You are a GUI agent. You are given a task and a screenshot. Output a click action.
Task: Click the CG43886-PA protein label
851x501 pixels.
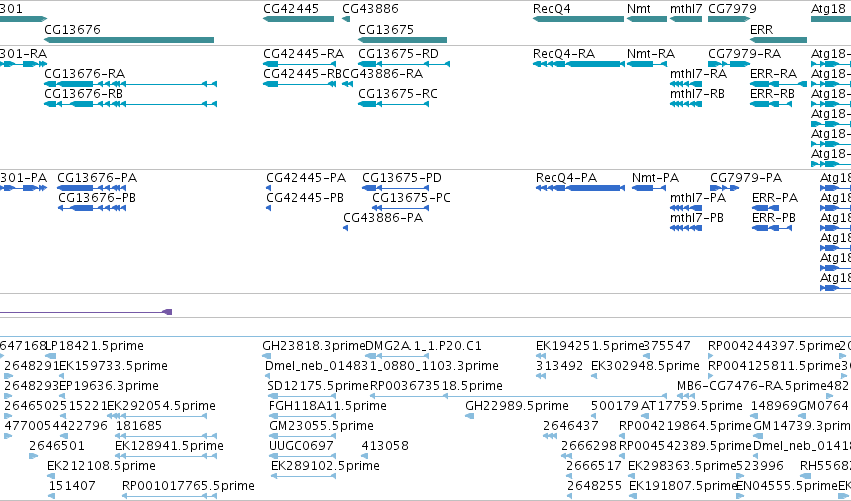383,218
